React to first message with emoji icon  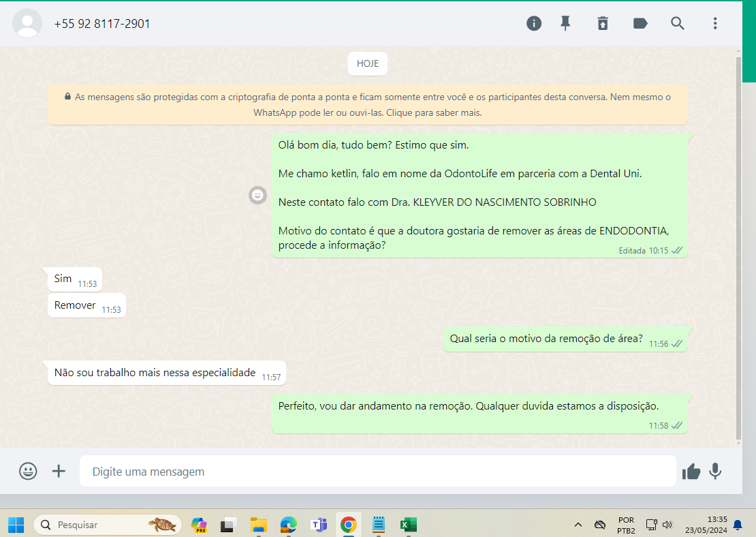[257, 195]
